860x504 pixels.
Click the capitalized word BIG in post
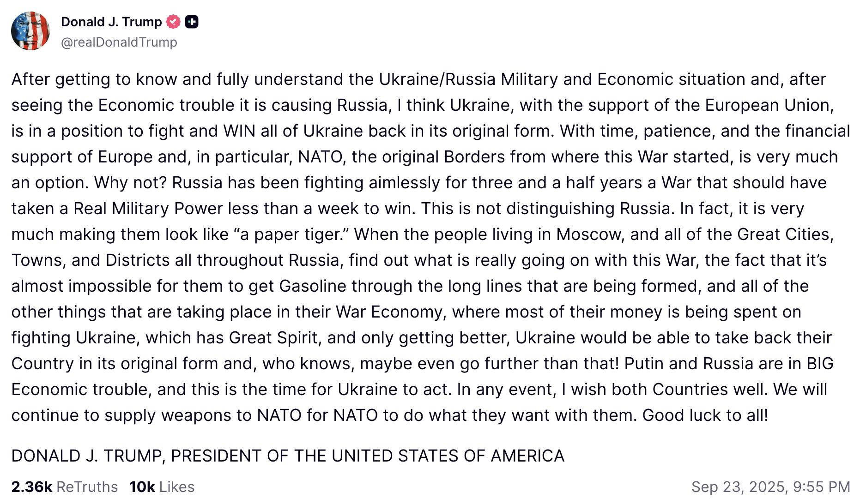pyautogui.click(x=820, y=364)
